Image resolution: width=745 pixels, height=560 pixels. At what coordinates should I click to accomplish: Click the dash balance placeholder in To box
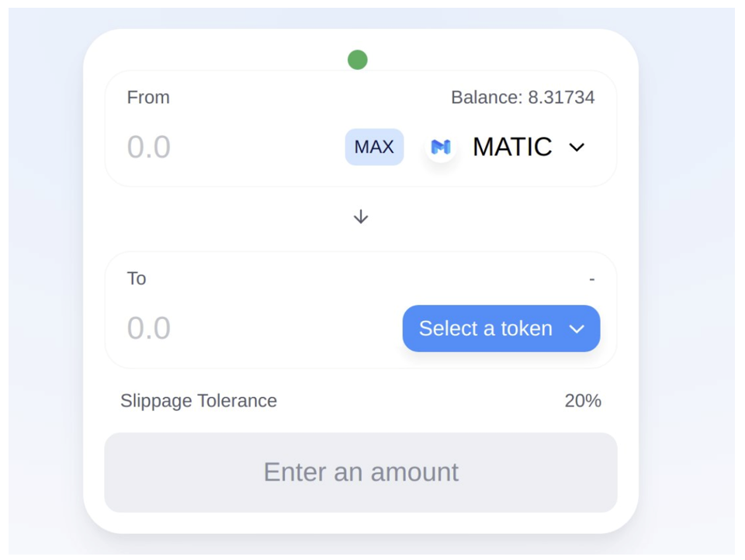tap(592, 279)
